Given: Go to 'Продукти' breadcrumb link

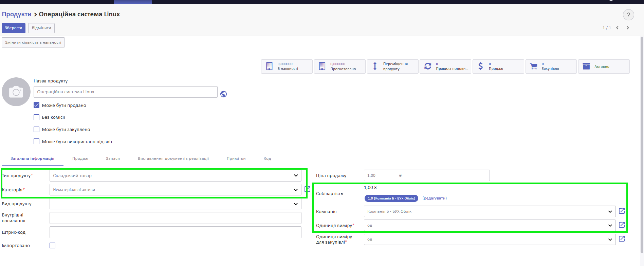Looking at the screenshot, I should [x=17, y=14].
